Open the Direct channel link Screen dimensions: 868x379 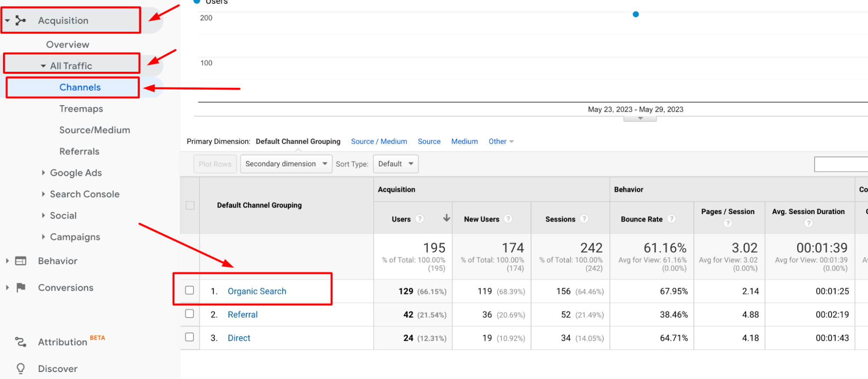(x=239, y=338)
